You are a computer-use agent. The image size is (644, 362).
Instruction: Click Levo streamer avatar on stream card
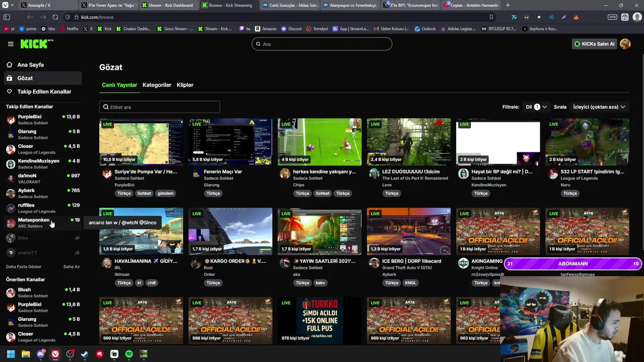(x=374, y=174)
